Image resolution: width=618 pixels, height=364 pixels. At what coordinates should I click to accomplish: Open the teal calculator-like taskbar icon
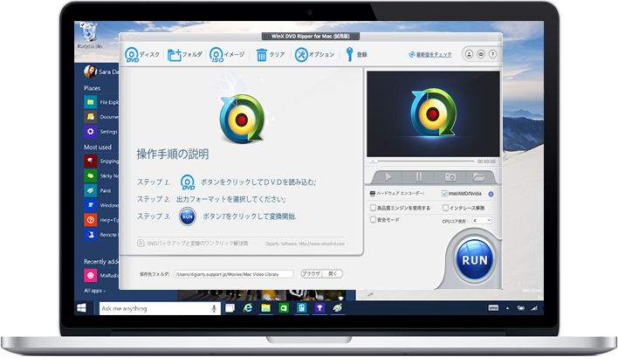[x=301, y=308]
